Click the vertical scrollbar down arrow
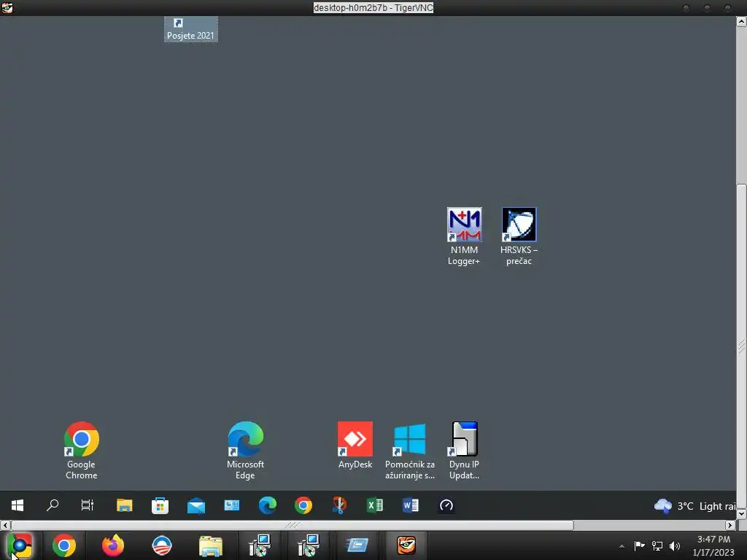 742,514
